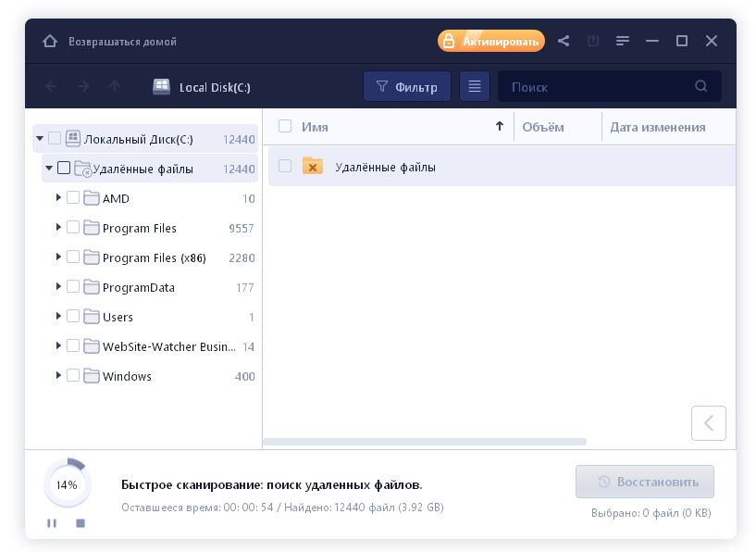Click the Local Disk(C:) drive icon
Screen dimensions: 756x552
tap(162, 87)
